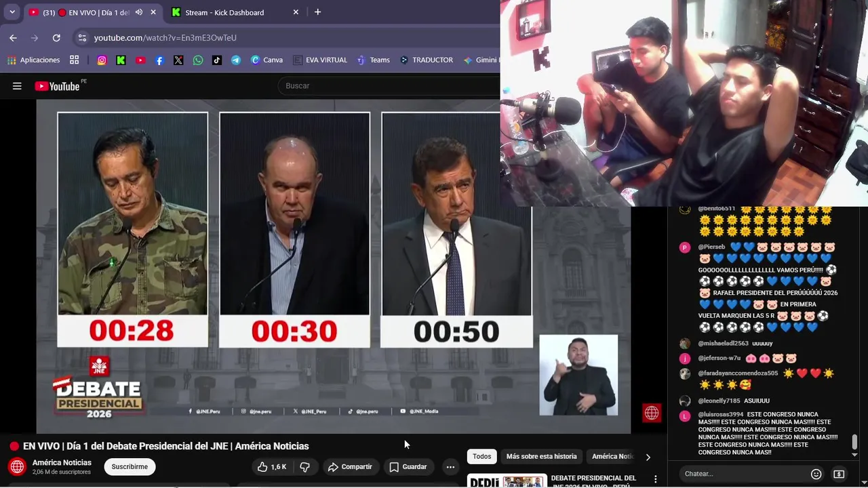Viewport: 868px width, 488px height.
Task: Open the Gimini bookmark
Action: point(481,60)
